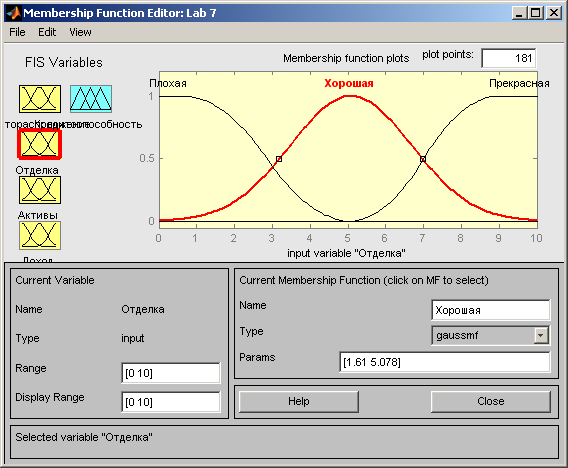568x468 pixels.
Task: Click the FIS Variables heading
Action: pyautogui.click(x=64, y=63)
